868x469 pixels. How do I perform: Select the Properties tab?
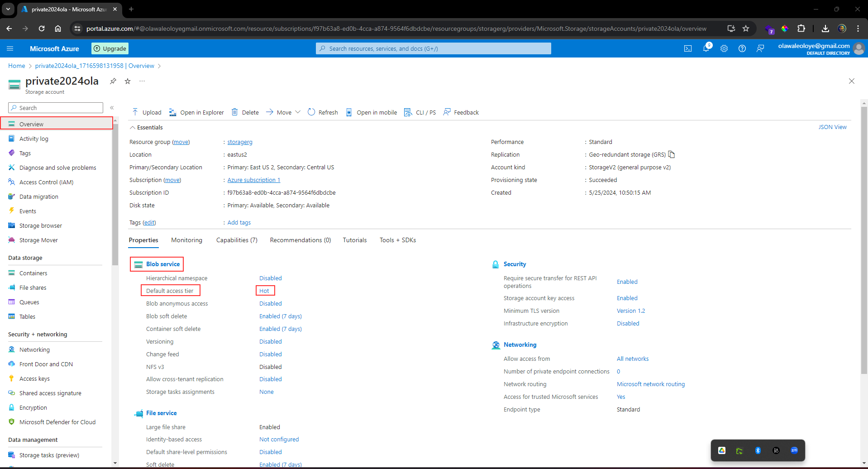(143, 240)
